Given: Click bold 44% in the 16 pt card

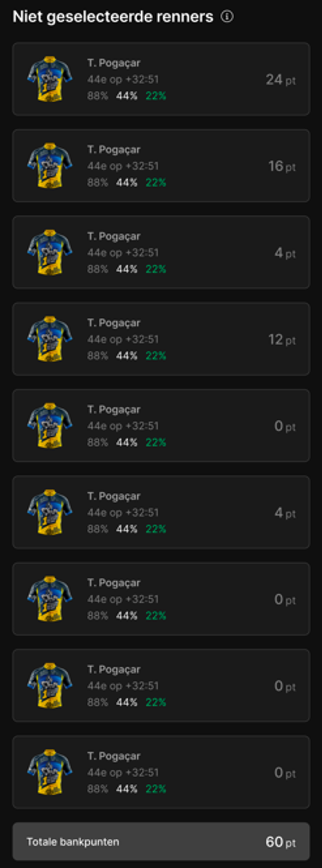Looking at the screenshot, I should point(127,183).
